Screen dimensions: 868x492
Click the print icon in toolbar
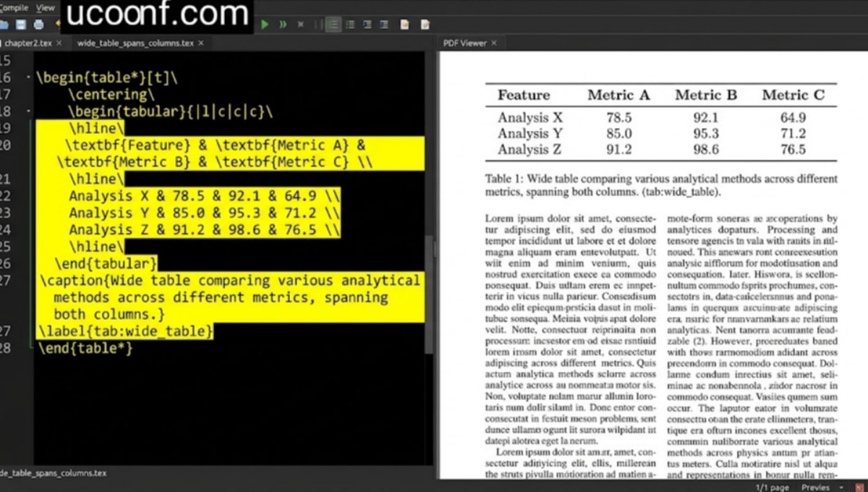click(38, 25)
